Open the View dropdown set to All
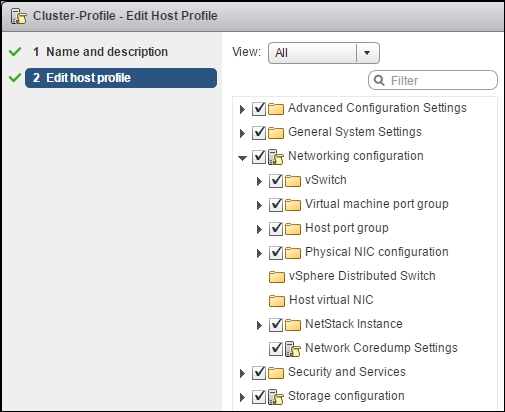This screenshot has height=412, width=505. 324,53
